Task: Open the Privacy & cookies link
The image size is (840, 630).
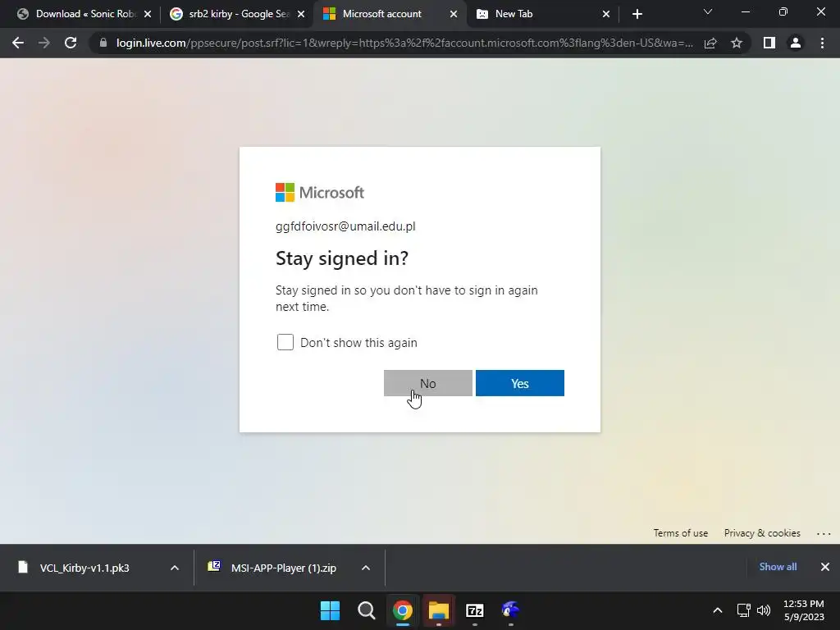Action: pos(762,533)
